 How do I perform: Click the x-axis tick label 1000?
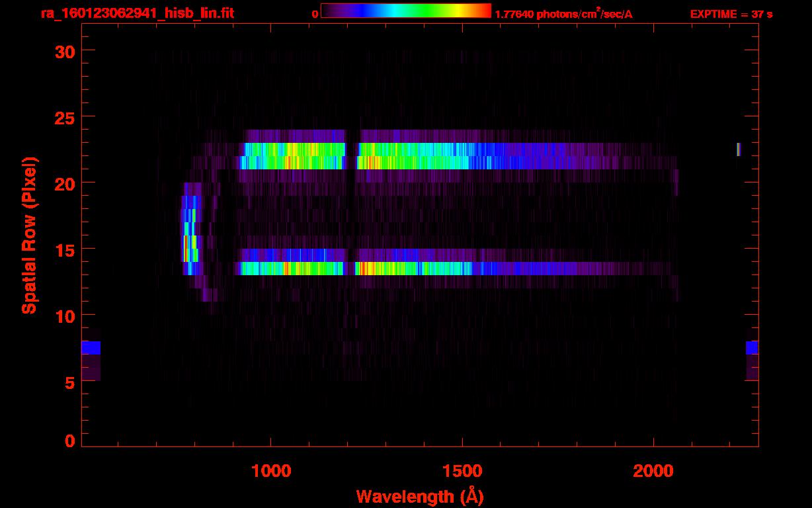pyautogui.click(x=272, y=471)
